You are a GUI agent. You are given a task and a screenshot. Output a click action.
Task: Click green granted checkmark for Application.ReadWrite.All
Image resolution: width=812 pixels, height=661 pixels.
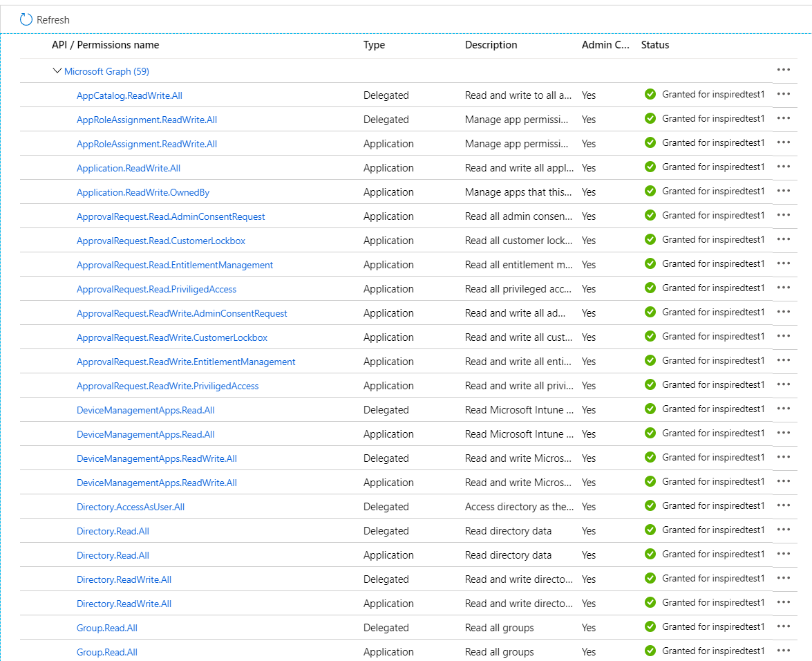coord(650,167)
